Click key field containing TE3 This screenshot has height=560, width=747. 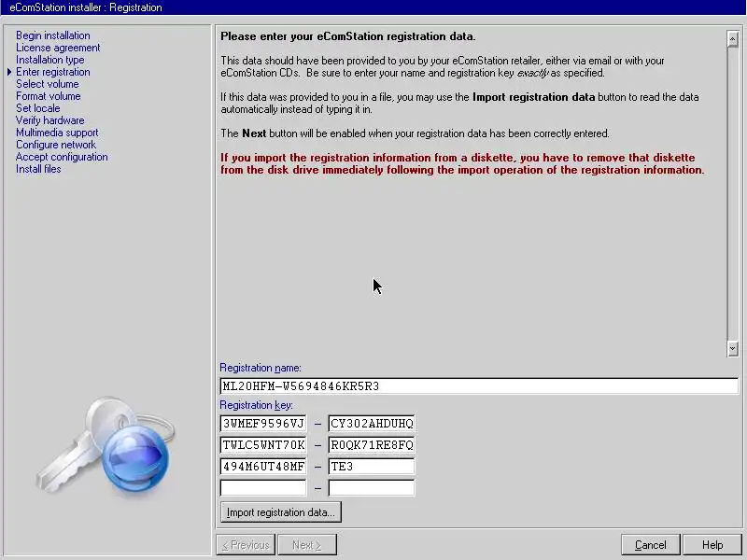(x=372, y=466)
